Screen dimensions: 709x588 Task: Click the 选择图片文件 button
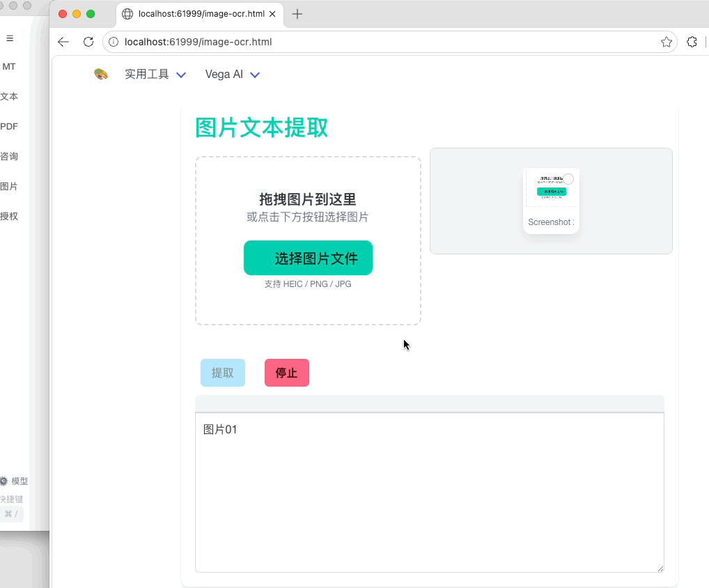coord(308,258)
